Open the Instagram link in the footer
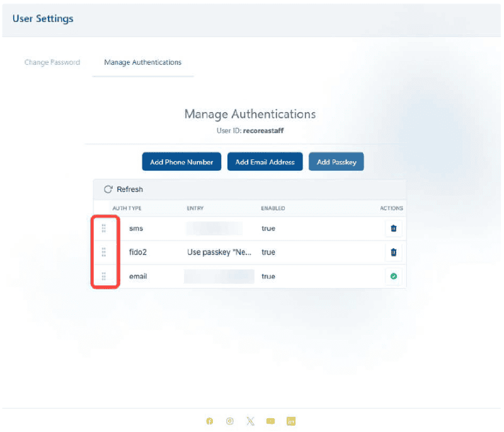 (230, 421)
